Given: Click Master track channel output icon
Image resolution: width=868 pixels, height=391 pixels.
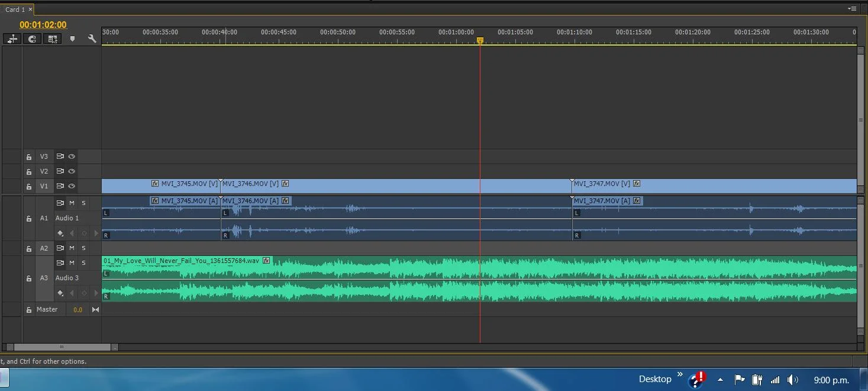Looking at the screenshot, I should pyautogui.click(x=95, y=310).
